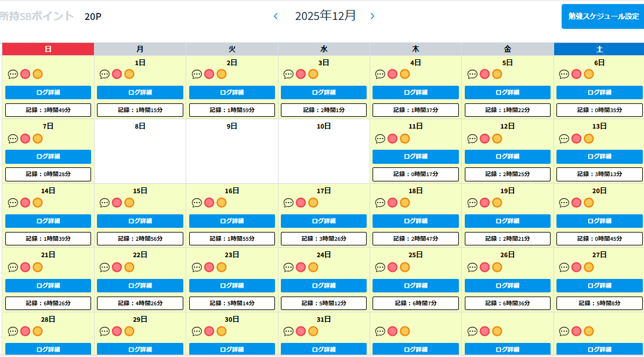Go to the previous month arrow

click(276, 16)
